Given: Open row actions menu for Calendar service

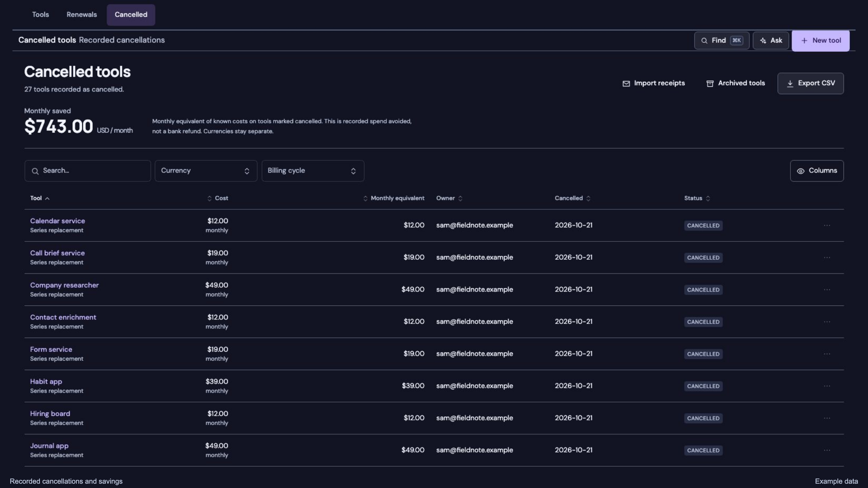Looking at the screenshot, I should 827,225.
